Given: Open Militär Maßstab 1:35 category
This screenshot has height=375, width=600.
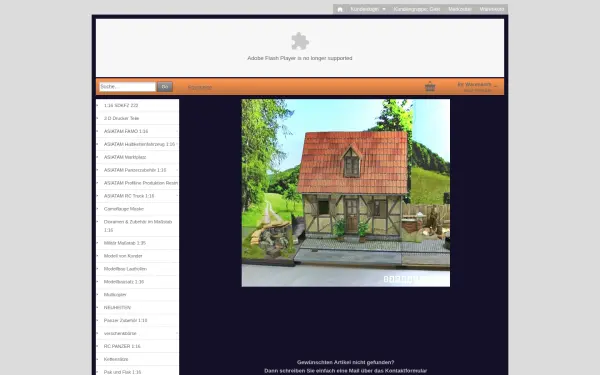Looking at the screenshot, I should [x=125, y=243].
